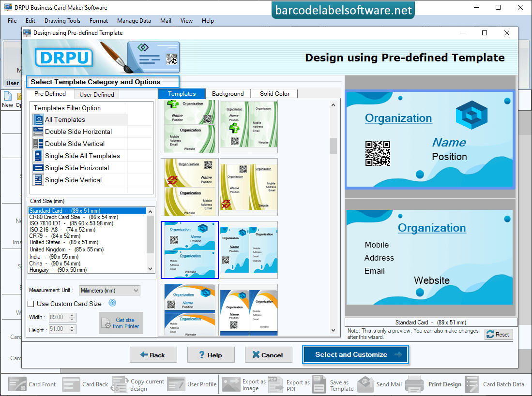Click the Export as PDF icon
This screenshot has height=396, width=532.
click(275, 384)
